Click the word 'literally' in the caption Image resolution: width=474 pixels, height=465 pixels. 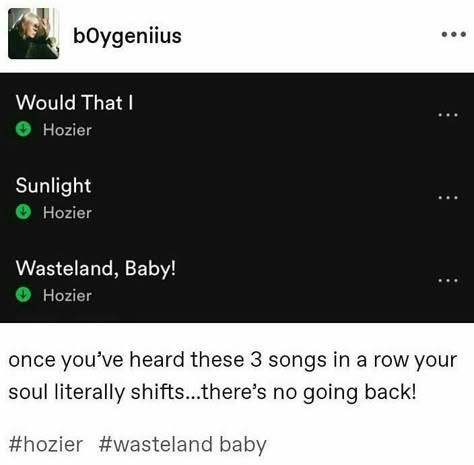tap(89, 392)
